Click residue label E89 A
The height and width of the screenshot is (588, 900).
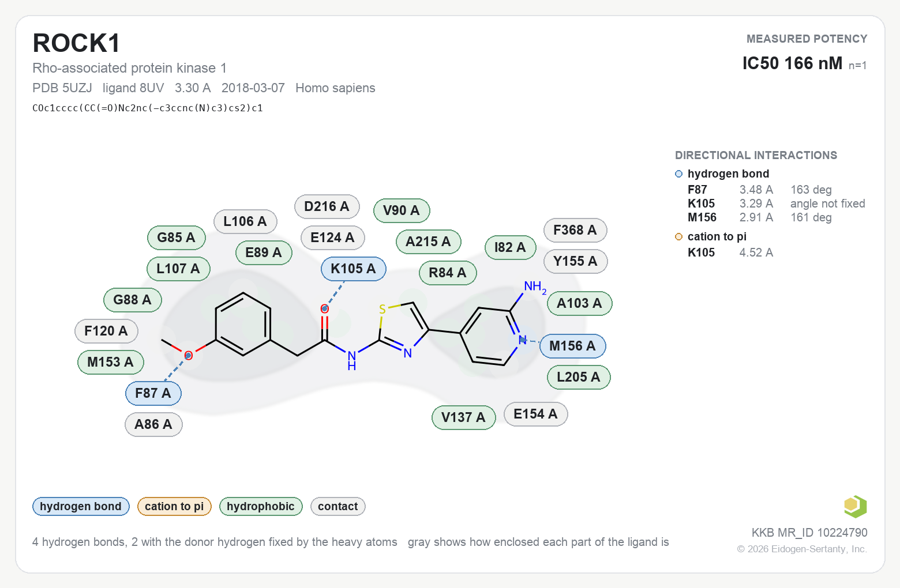point(264,252)
